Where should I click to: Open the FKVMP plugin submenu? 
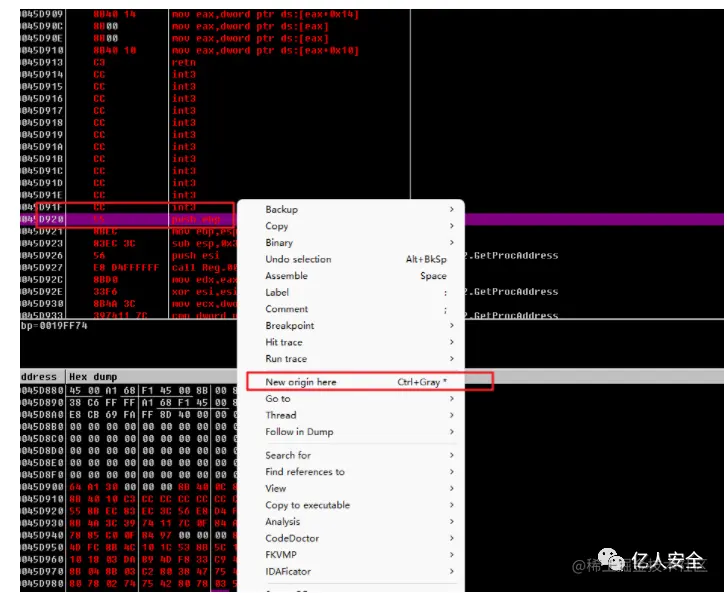click(x=351, y=555)
